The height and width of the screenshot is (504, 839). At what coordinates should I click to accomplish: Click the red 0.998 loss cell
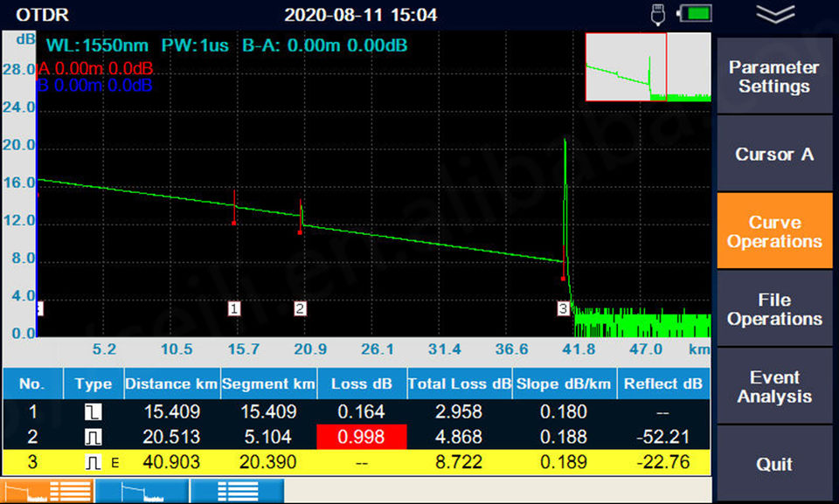362,437
